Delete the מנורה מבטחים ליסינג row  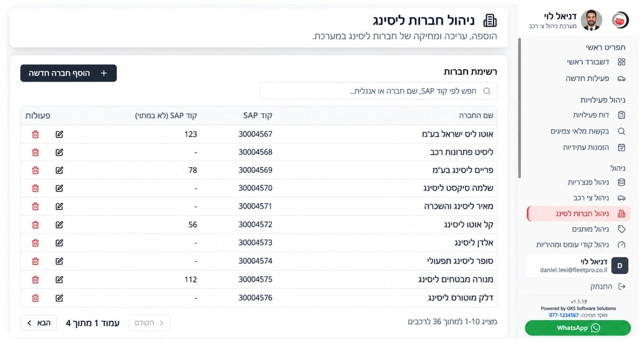pos(35,279)
